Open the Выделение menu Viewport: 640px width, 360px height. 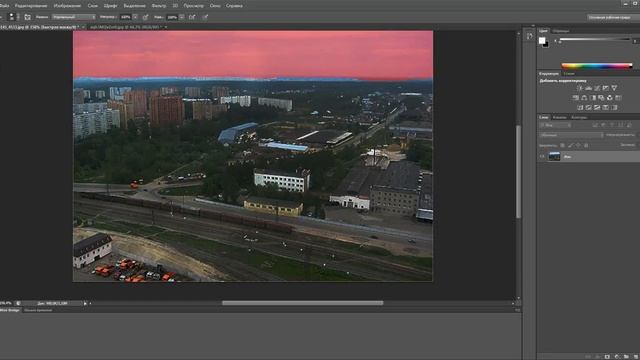[x=134, y=6]
